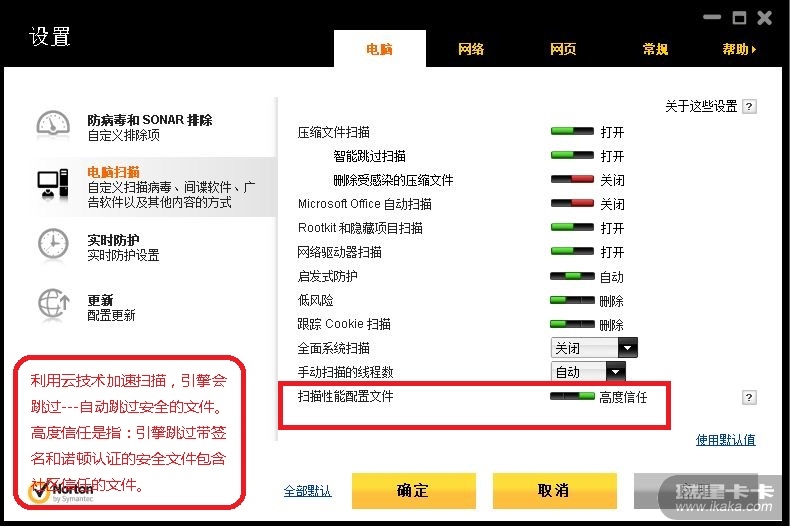Select 实时防护设置 sidebar text
The image size is (790, 526).
(x=123, y=255)
